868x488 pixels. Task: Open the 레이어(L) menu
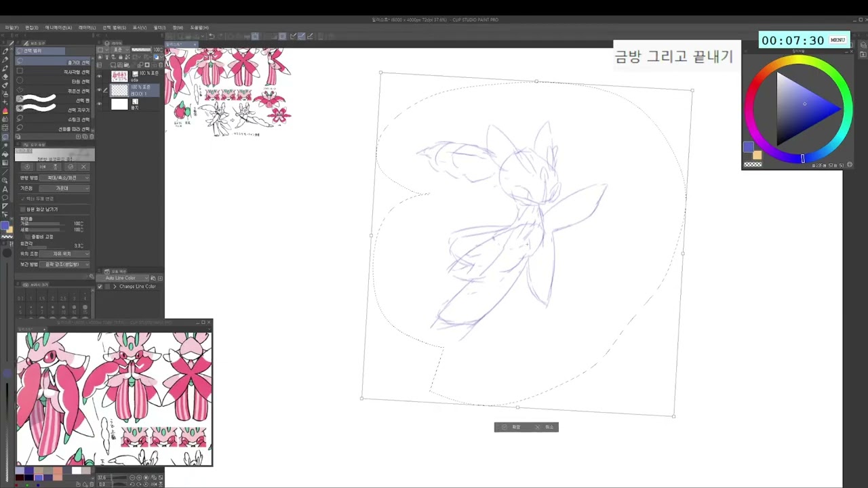coord(87,28)
